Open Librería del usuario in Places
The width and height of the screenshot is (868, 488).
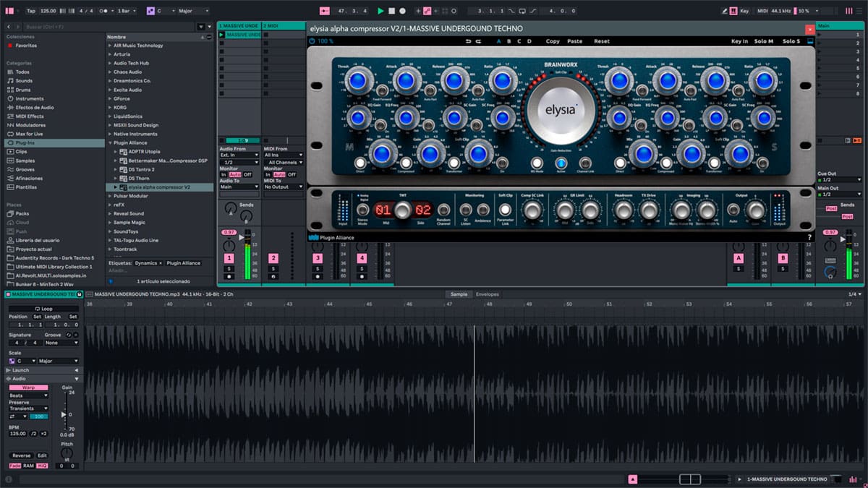38,240
